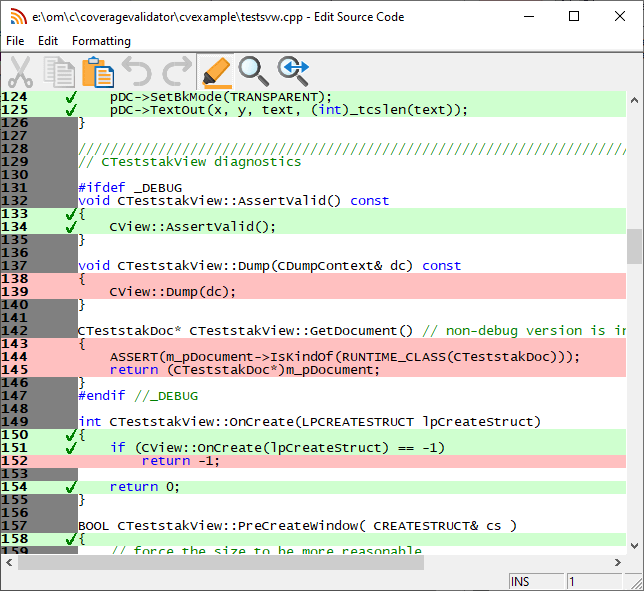
Task: Click the OnCreate(LPCREATESTRUCT) declaration line
Action: [x=310, y=422]
